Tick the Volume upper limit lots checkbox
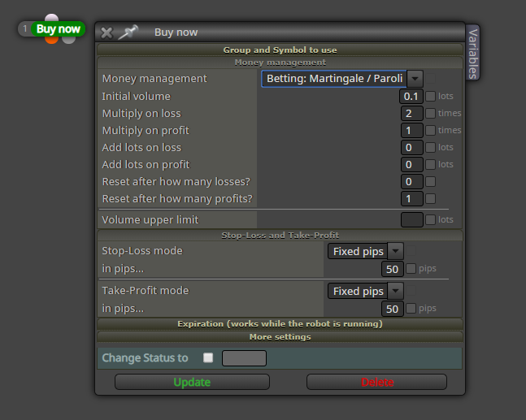The height and width of the screenshot is (420, 526). [x=430, y=220]
